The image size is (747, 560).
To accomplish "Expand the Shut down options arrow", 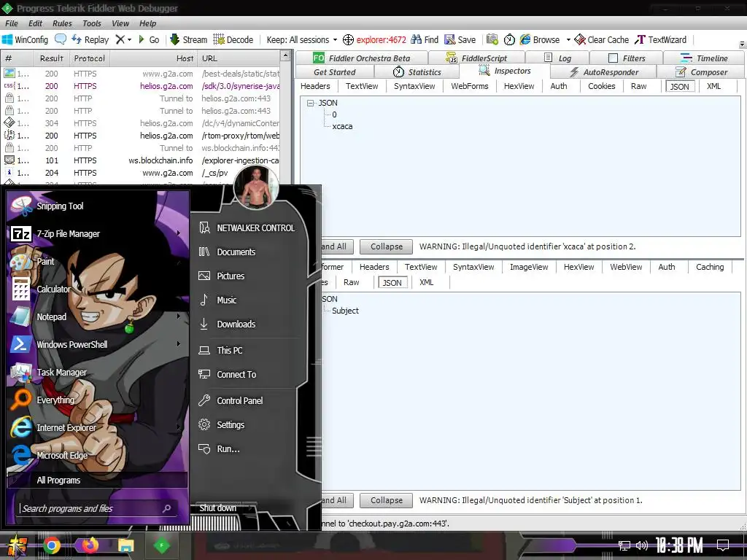I will point(249,508).
